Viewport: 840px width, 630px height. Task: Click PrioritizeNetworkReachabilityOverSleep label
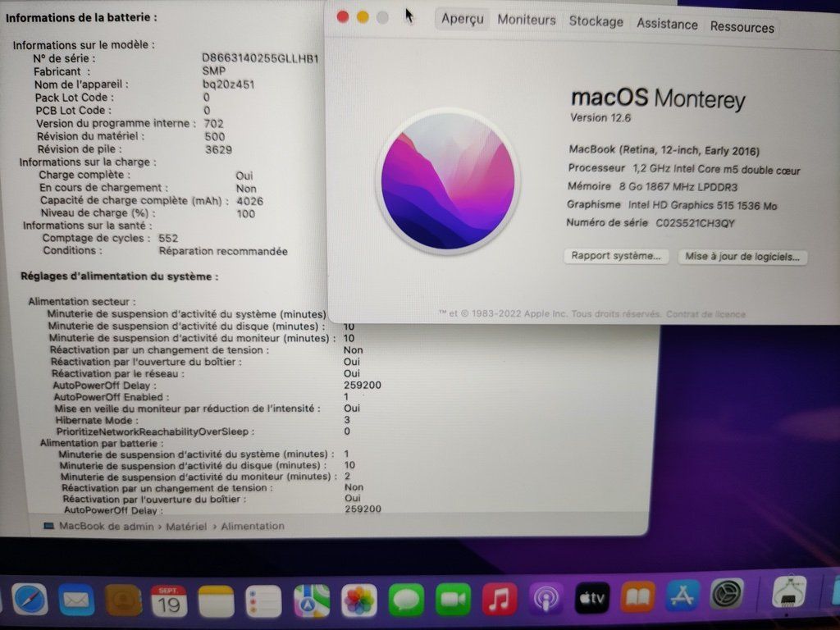155,431
